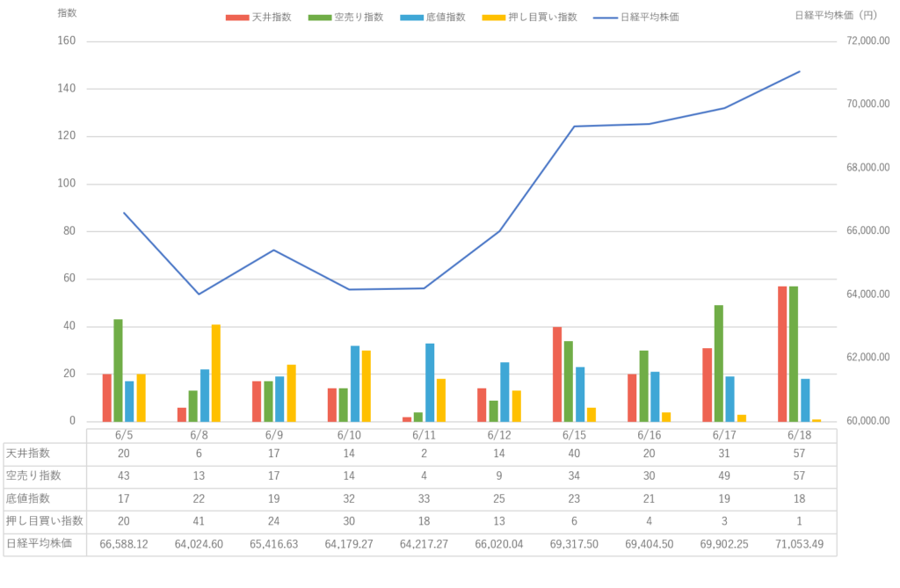Click the 6/17 date column header
Viewport: 900px width, 588px height.
coord(724,435)
